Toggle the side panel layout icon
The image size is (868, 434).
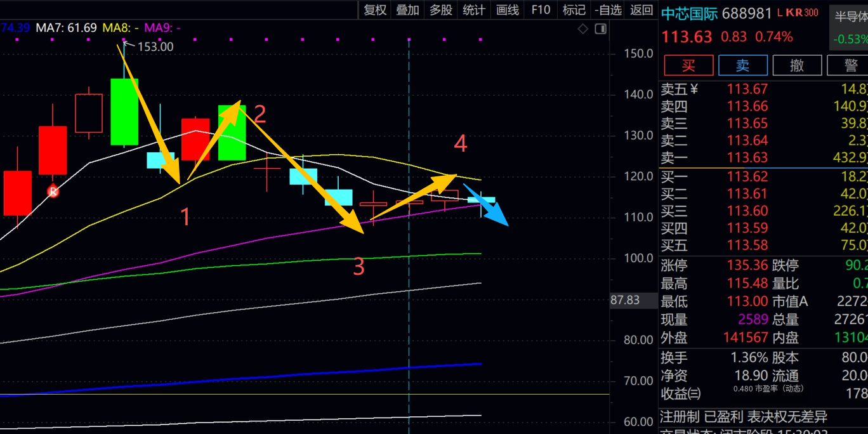pos(600,29)
